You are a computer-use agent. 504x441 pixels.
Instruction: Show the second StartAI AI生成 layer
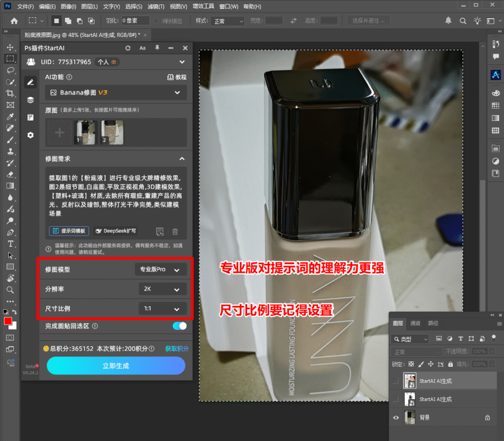click(396, 399)
